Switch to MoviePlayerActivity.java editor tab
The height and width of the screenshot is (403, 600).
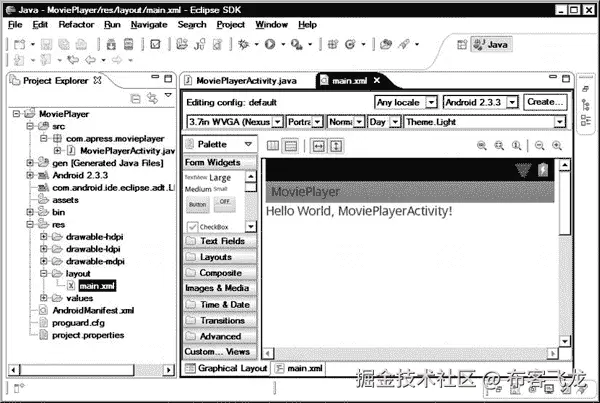click(241, 81)
